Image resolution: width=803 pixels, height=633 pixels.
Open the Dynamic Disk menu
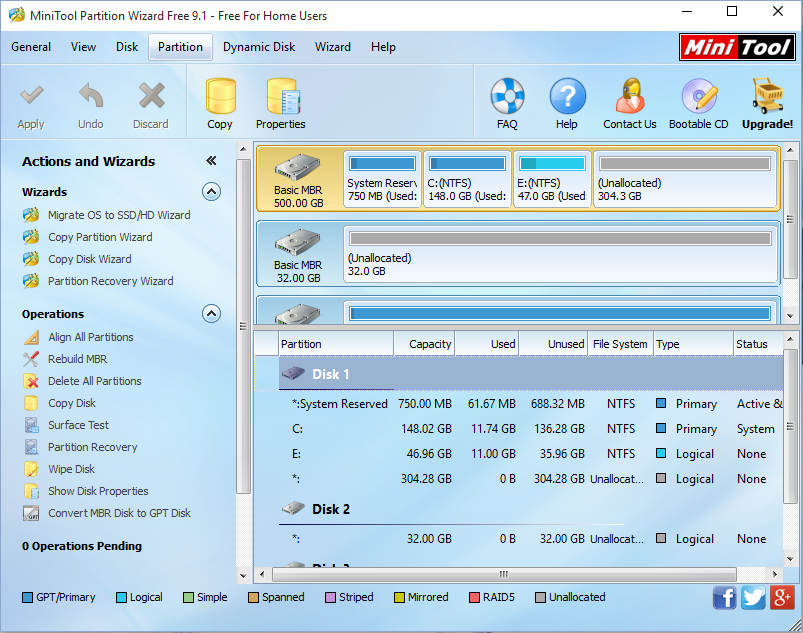tap(259, 47)
